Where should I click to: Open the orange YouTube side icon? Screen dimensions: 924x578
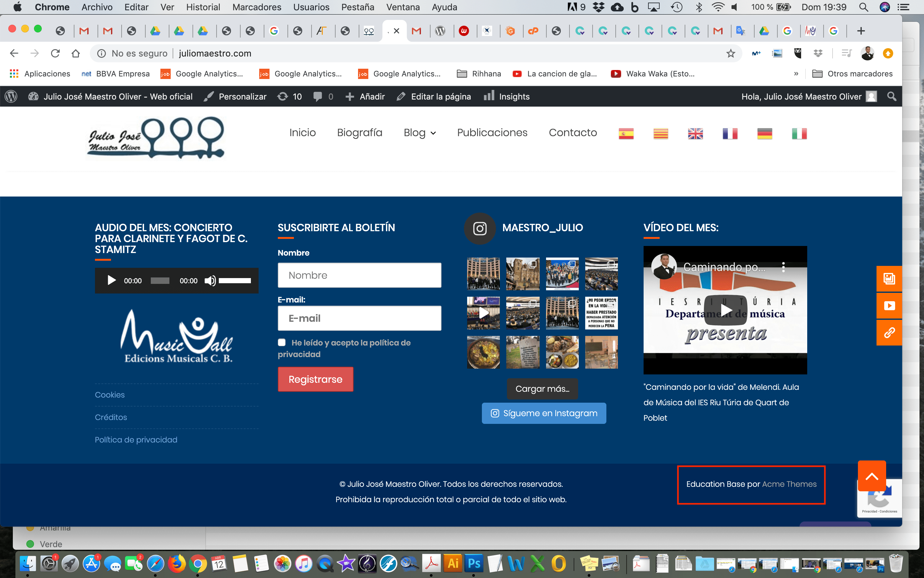pos(889,305)
